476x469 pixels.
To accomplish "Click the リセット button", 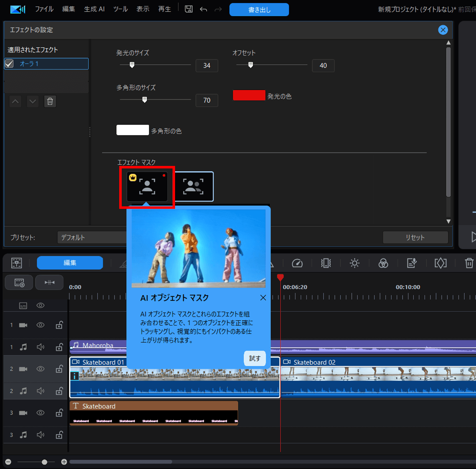I will tap(415, 238).
